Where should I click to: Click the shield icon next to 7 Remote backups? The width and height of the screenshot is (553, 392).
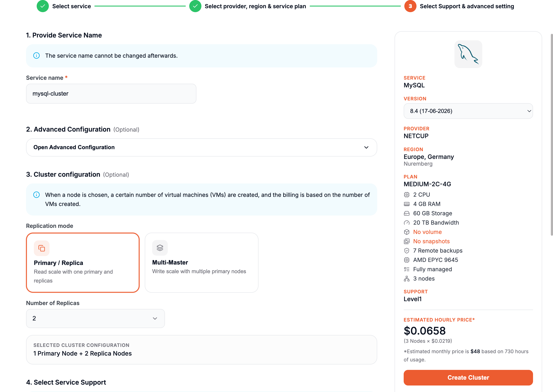pyautogui.click(x=407, y=251)
